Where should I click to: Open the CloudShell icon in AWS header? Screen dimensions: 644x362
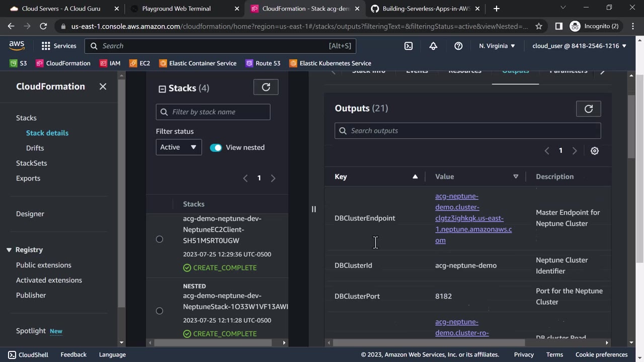[409, 46]
